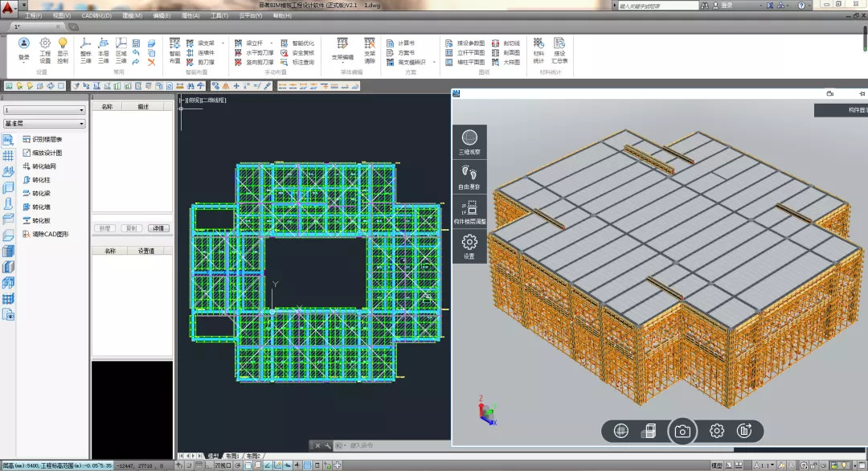Open the 材料统计 tool
868x471 pixels.
(538, 49)
